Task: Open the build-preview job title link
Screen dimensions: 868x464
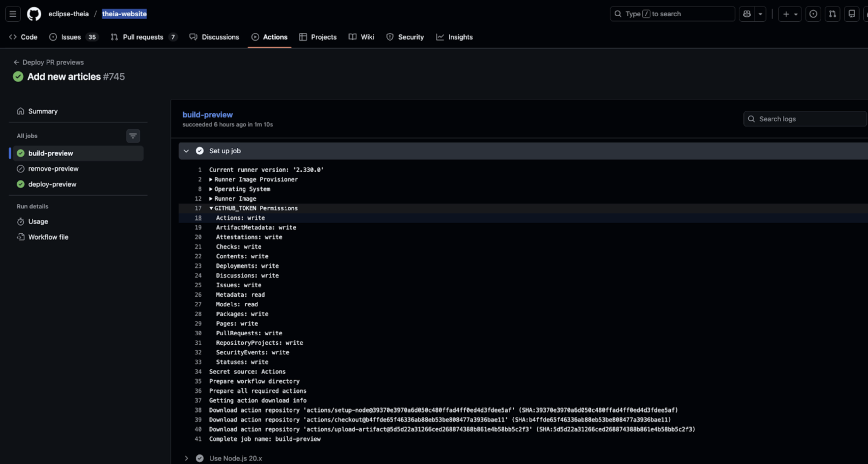Action: point(207,115)
